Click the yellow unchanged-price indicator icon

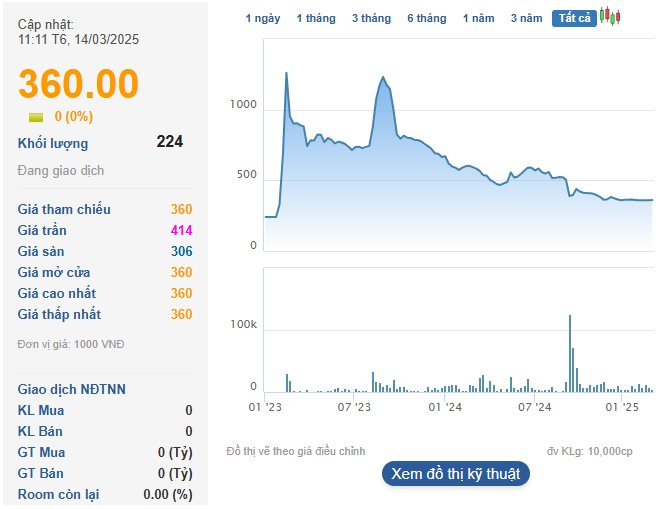36,117
